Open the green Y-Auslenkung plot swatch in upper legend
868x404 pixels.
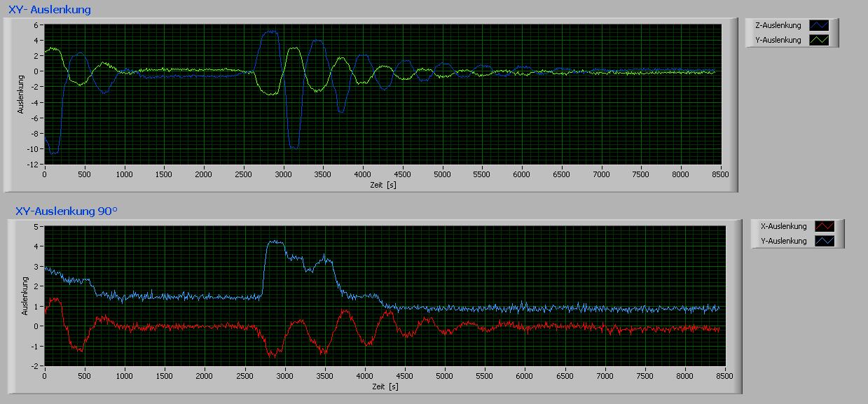click(819, 40)
